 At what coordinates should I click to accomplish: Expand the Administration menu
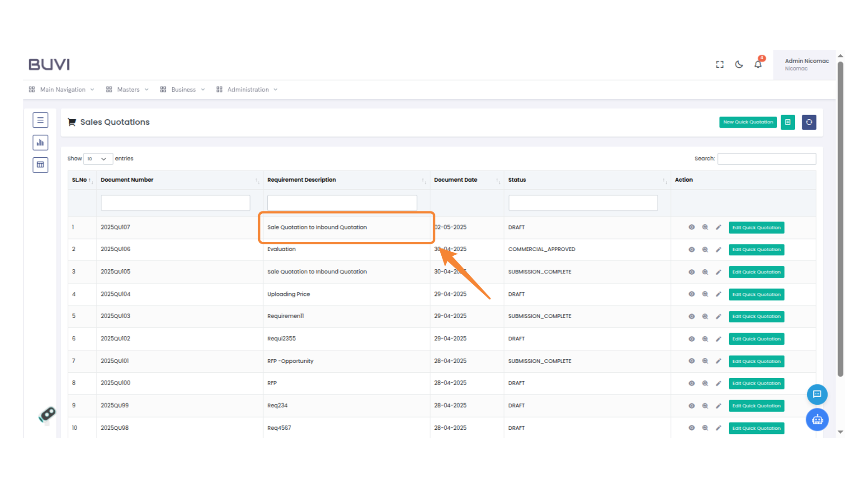[x=247, y=89]
